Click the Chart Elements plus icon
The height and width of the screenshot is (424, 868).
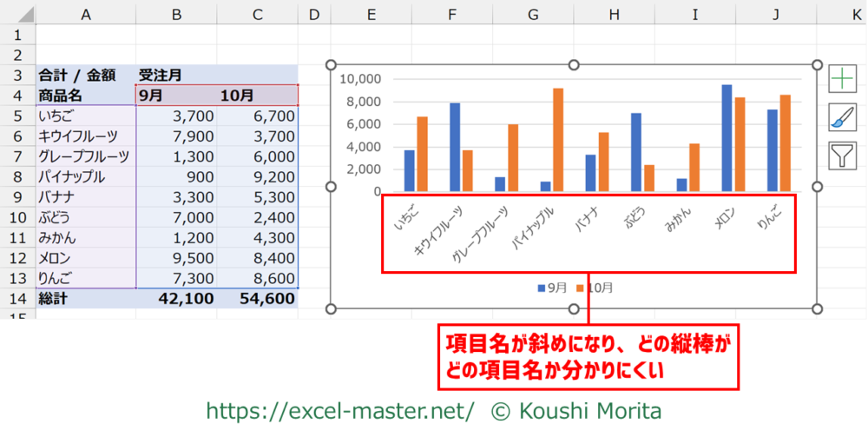[842, 79]
